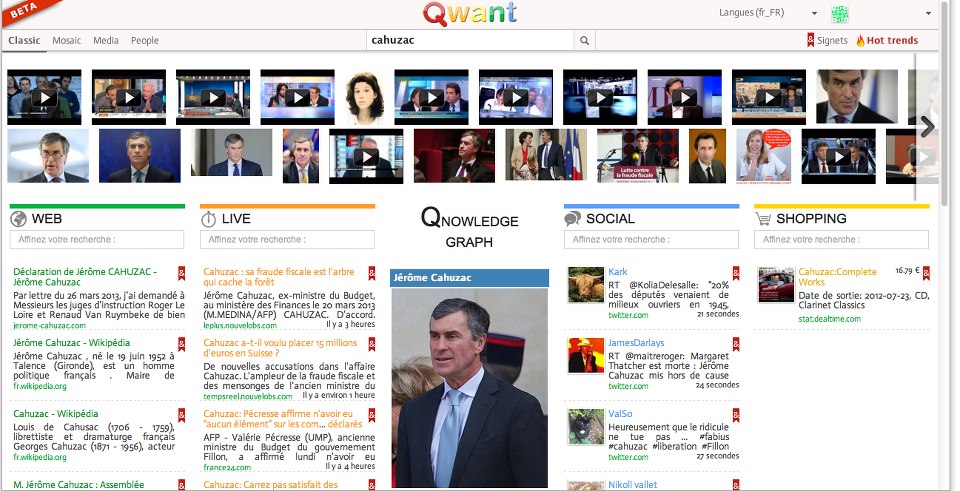This screenshot has height=491, width=960.
Task: Play the first video thumbnail
Action: pos(45,97)
